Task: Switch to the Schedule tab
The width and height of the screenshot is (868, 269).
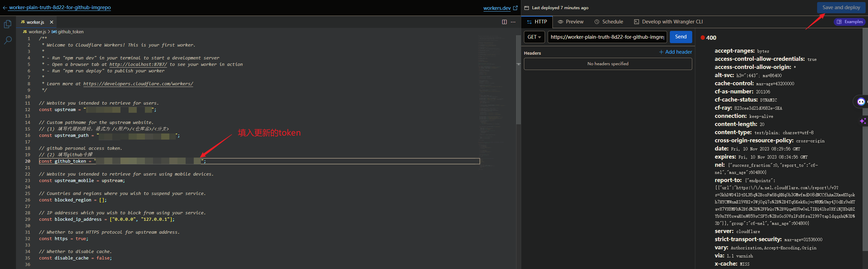Action: point(609,22)
